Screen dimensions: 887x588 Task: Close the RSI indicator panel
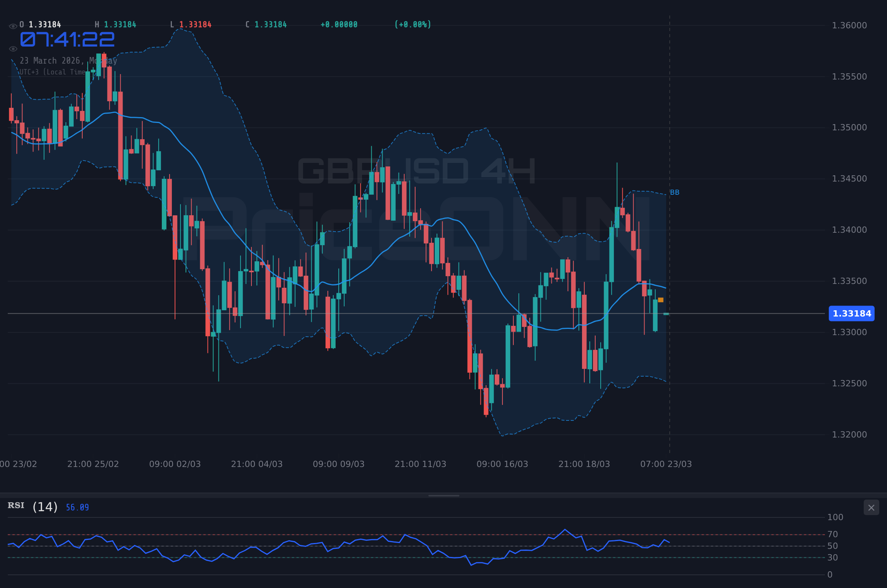[x=871, y=507]
